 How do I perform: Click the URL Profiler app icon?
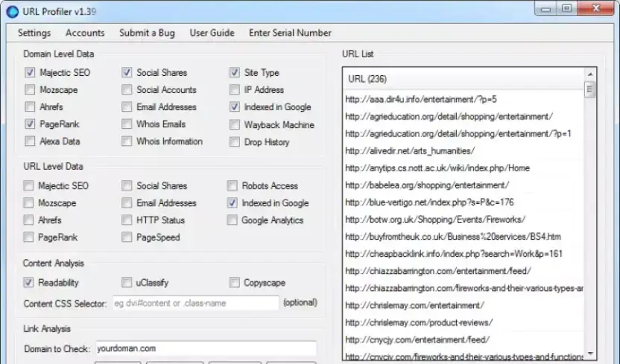[12, 11]
